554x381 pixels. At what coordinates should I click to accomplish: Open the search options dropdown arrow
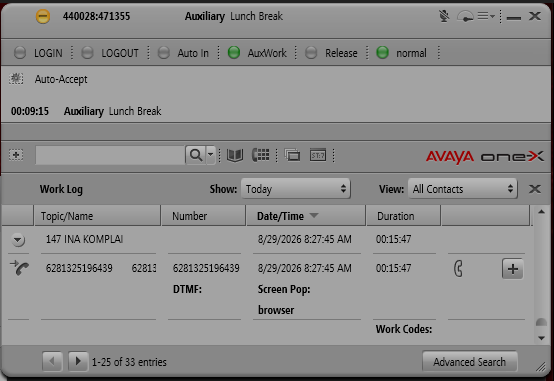tap(210, 155)
